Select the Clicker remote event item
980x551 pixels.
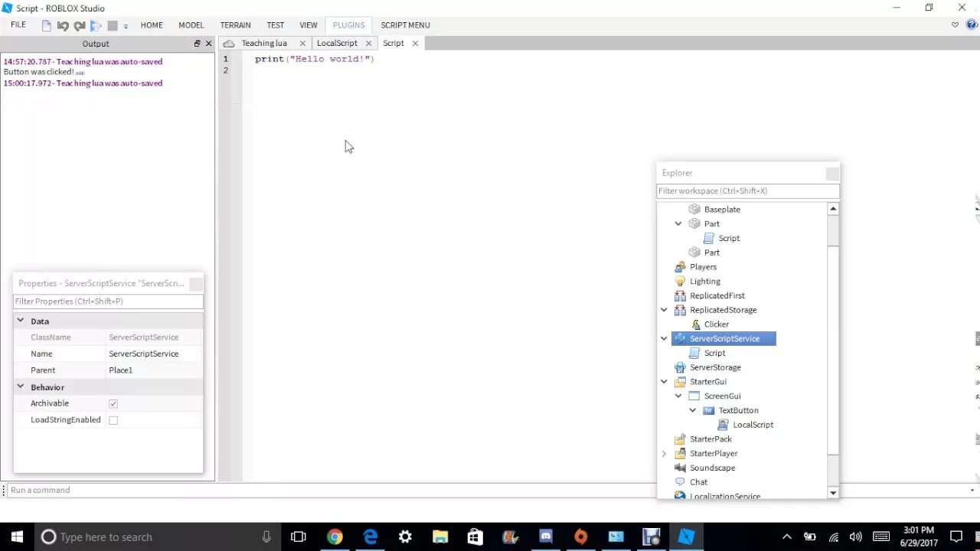717,324
